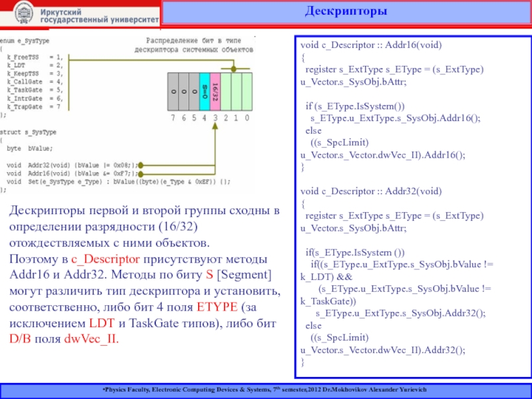Click the line 'отождествляемых с ними объектов.'

tap(110, 243)
